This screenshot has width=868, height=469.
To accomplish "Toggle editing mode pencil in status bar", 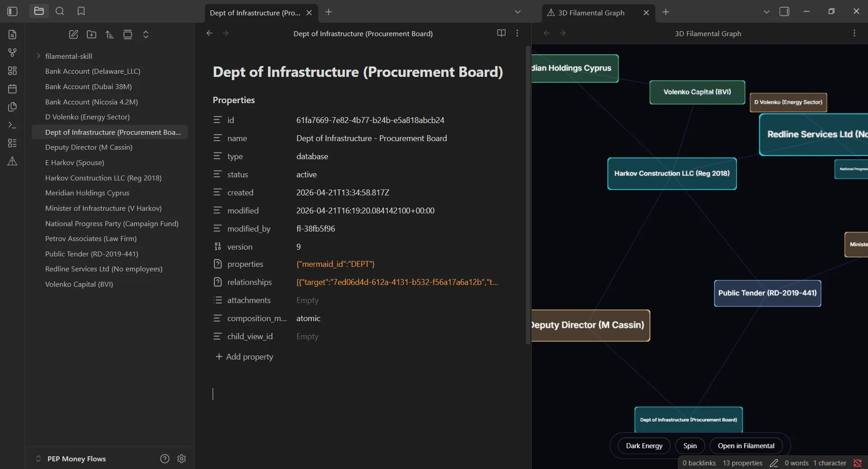I will (774, 463).
